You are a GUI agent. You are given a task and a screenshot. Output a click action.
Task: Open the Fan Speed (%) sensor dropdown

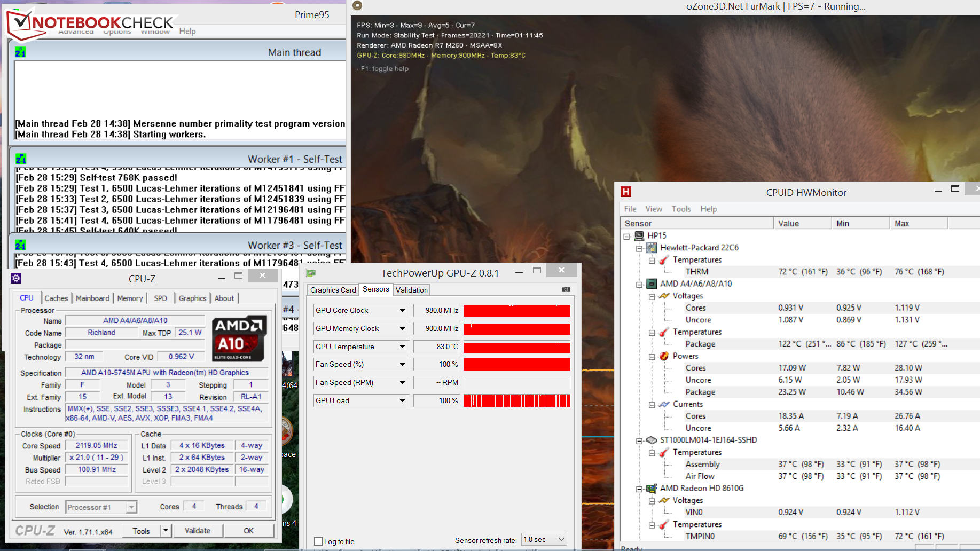coord(402,364)
